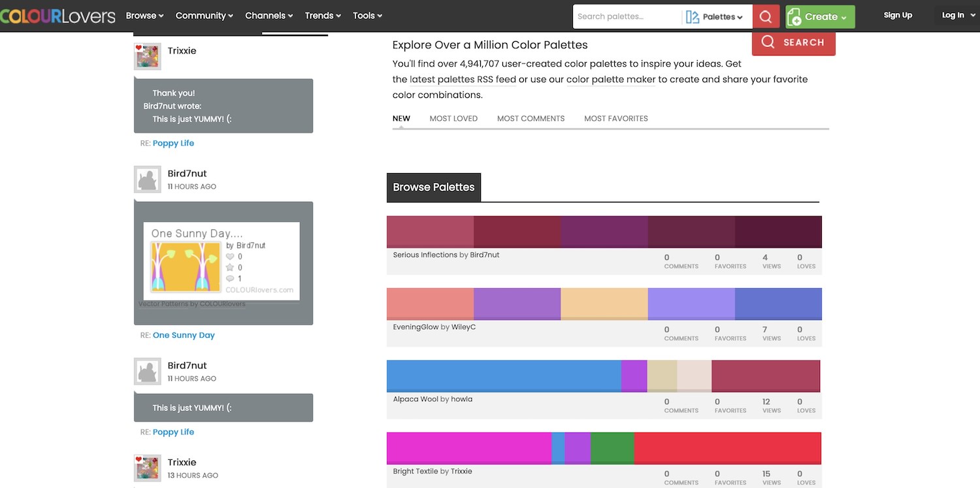Click Trixxie username posted 13 hours ago
980x488 pixels.
click(182, 462)
